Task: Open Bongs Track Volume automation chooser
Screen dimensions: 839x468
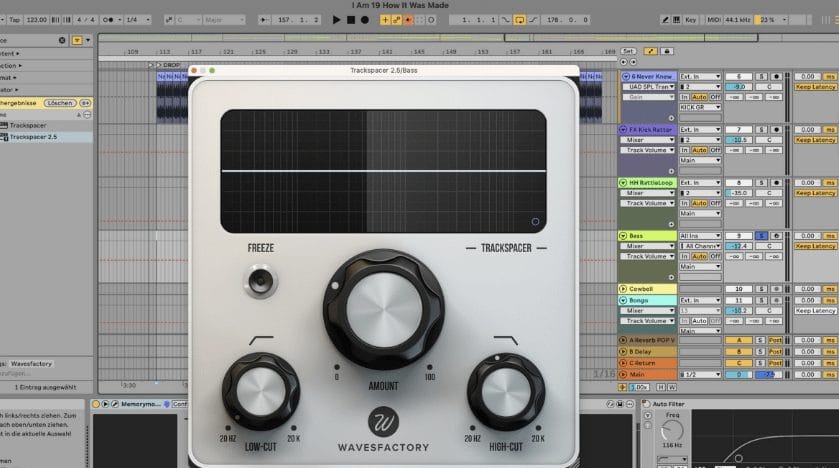Action: click(648, 320)
